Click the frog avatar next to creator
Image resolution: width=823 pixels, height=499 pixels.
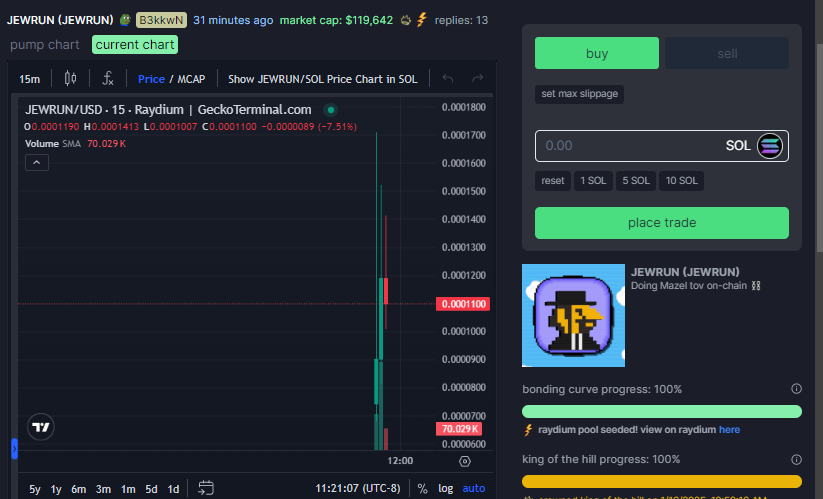pyautogui.click(x=125, y=20)
